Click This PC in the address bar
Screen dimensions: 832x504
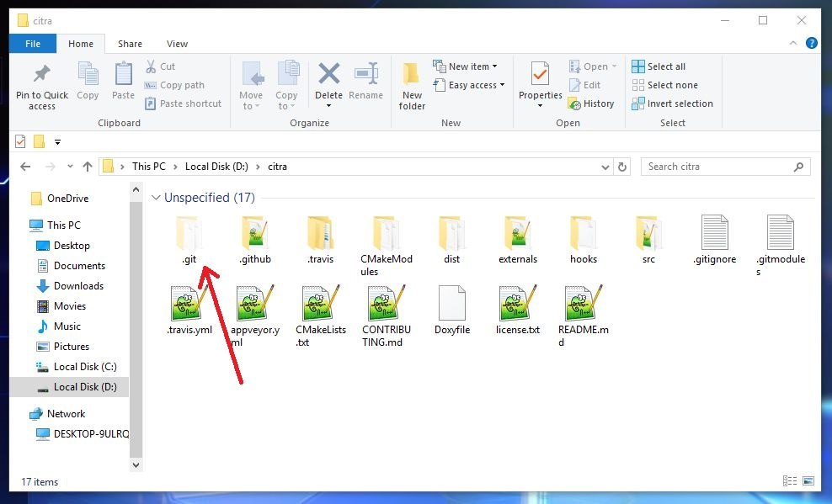click(x=148, y=167)
